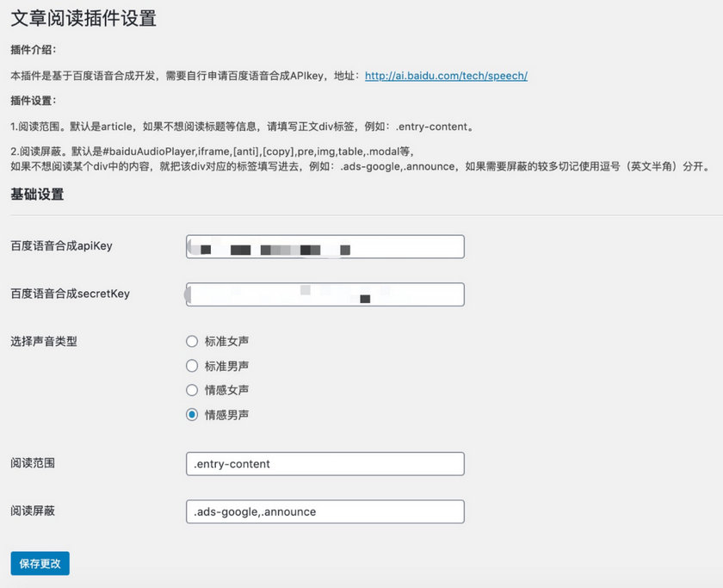
Task: Click the 文章阅读插件设置 page title
Action: (x=83, y=17)
